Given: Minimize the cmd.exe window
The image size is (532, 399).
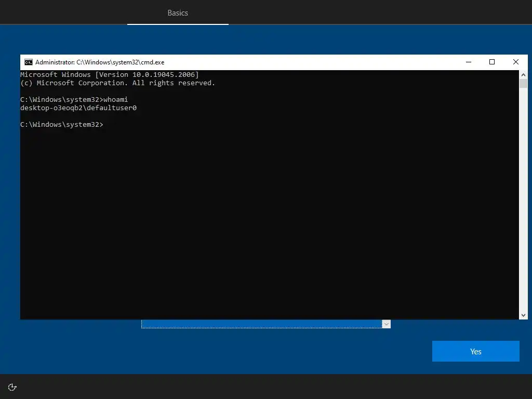Looking at the screenshot, I should (x=469, y=62).
